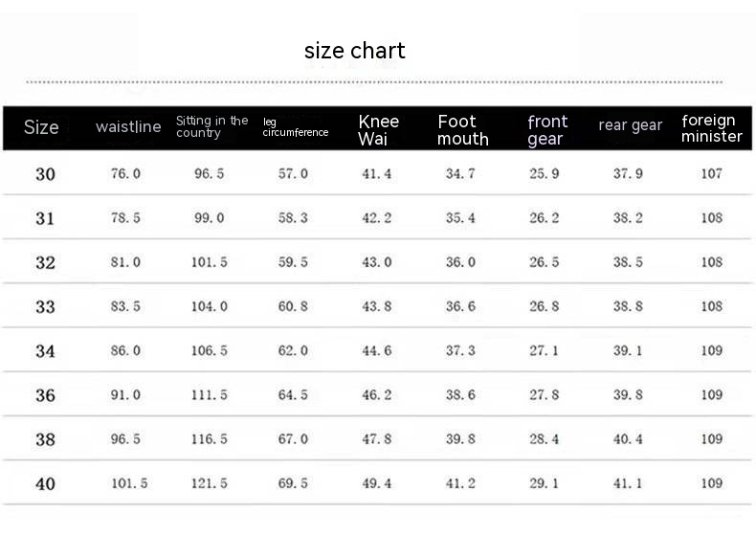Viewport: 756px width, 558px height.
Task: Select size 34 row label
Action: tap(45, 351)
